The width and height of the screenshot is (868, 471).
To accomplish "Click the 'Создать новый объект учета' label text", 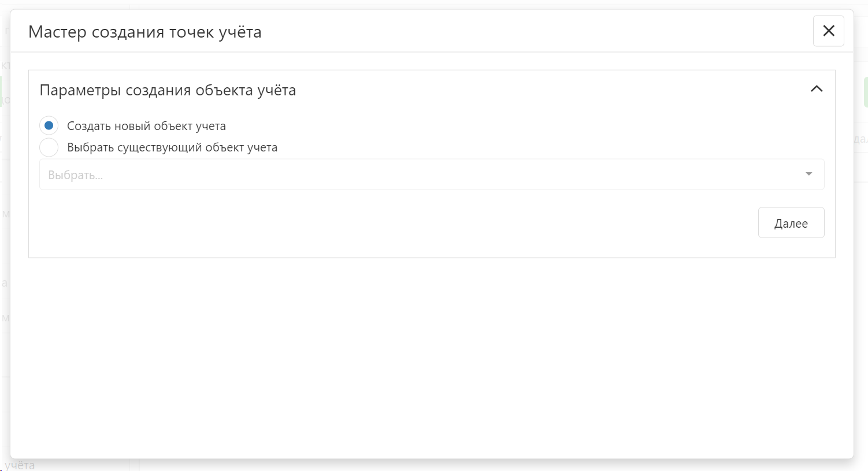I will coord(146,126).
